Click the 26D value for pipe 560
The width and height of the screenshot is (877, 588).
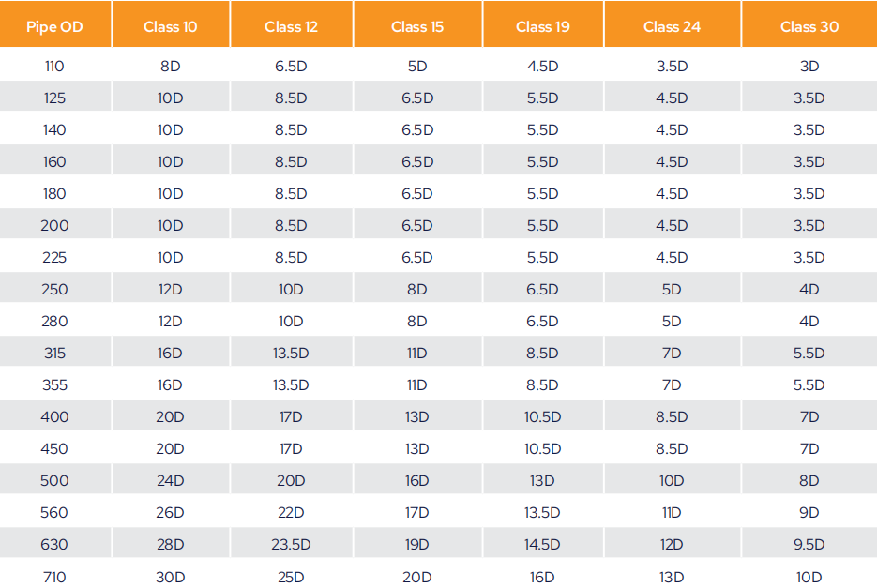pos(170,512)
